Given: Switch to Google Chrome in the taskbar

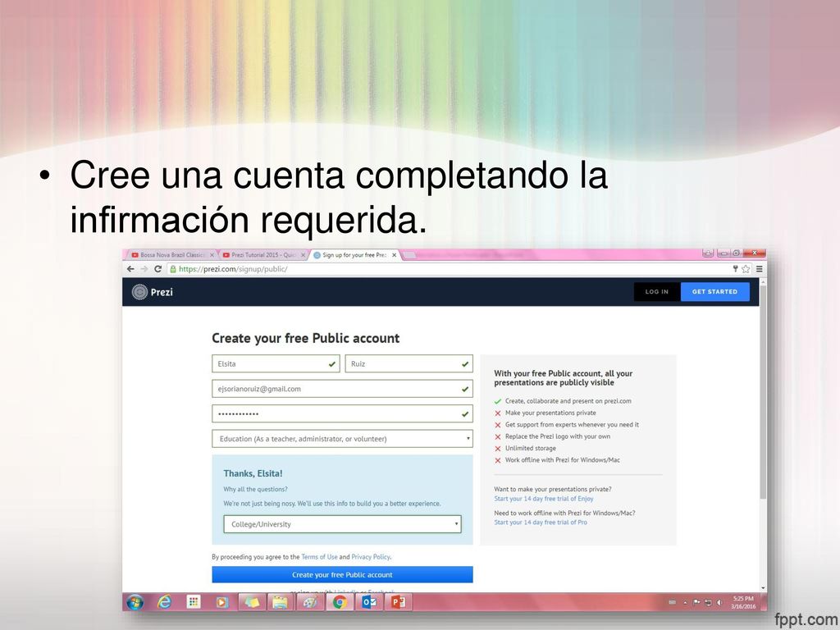Looking at the screenshot, I should (339, 602).
